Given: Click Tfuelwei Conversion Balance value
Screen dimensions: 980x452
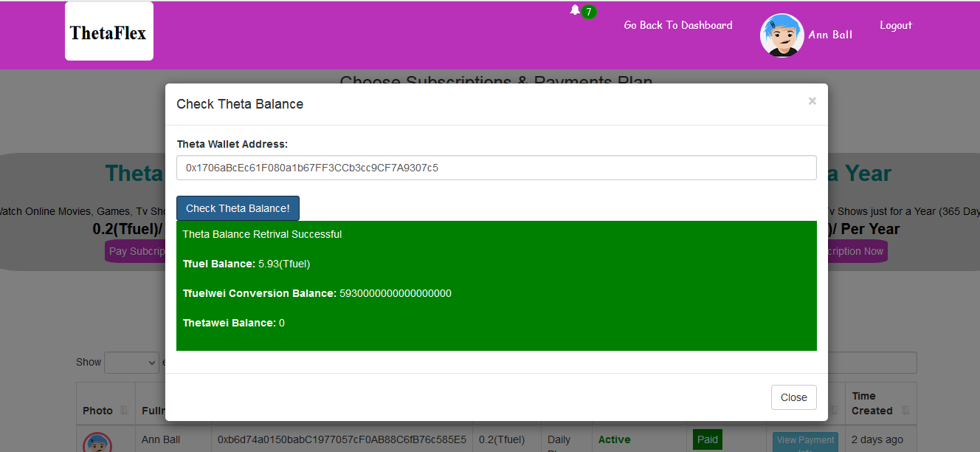Looking at the screenshot, I should [x=396, y=293].
